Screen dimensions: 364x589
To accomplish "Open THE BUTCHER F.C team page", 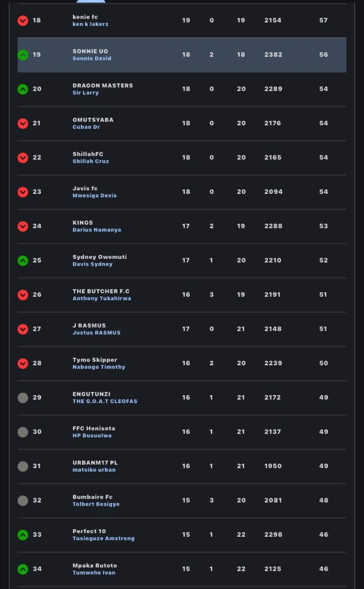I will [101, 291].
